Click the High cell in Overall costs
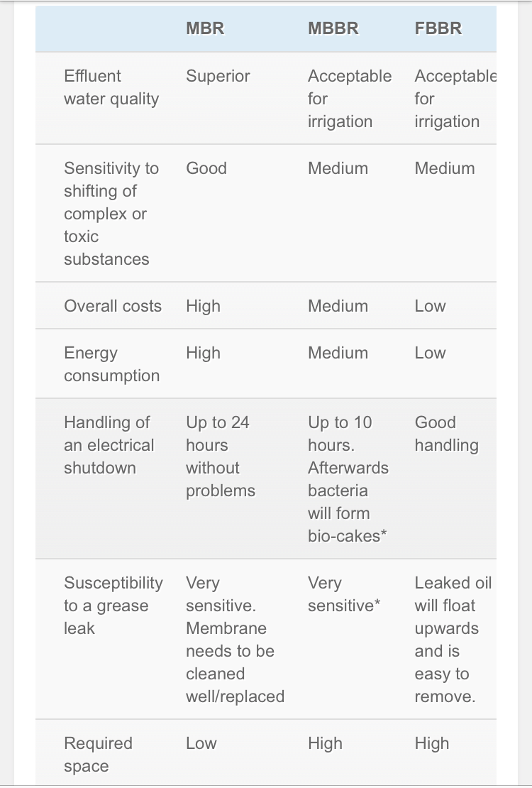Viewport: 532px width, 788px height. [x=203, y=306]
